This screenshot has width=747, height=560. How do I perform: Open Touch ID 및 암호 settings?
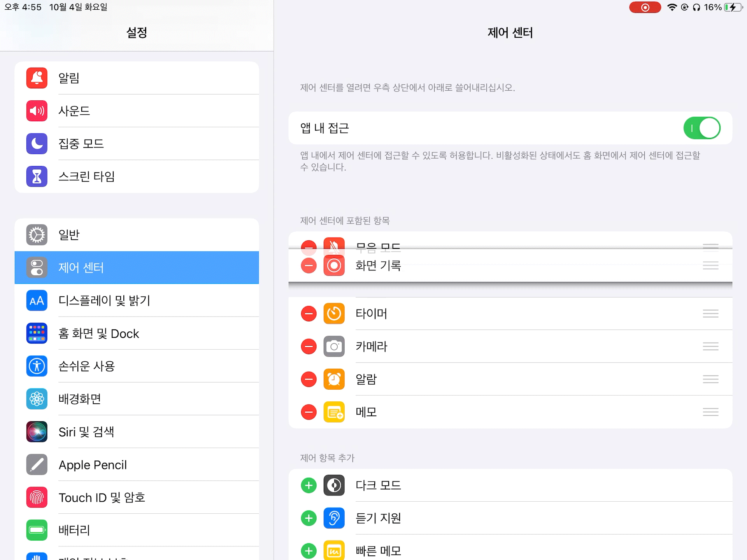(x=137, y=497)
